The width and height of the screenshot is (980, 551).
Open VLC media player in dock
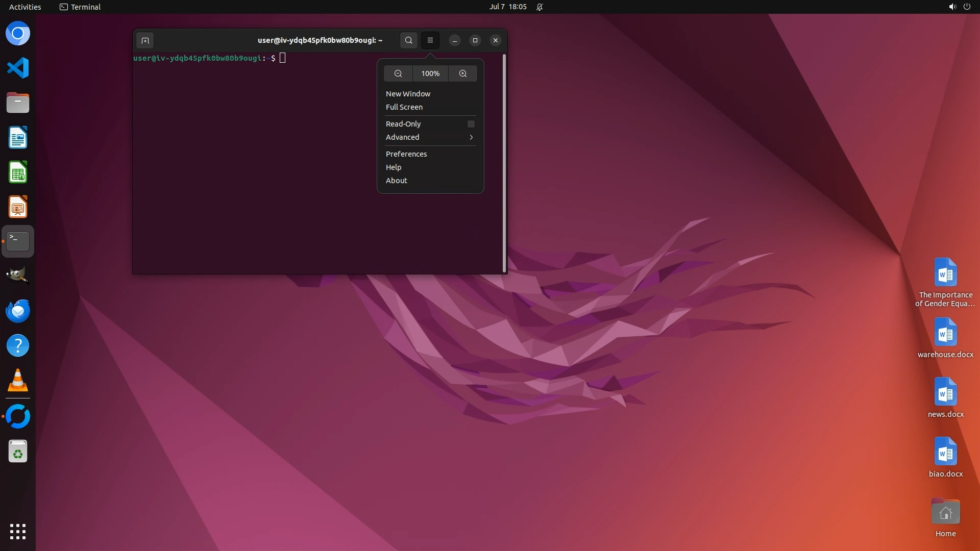coord(18,381)
